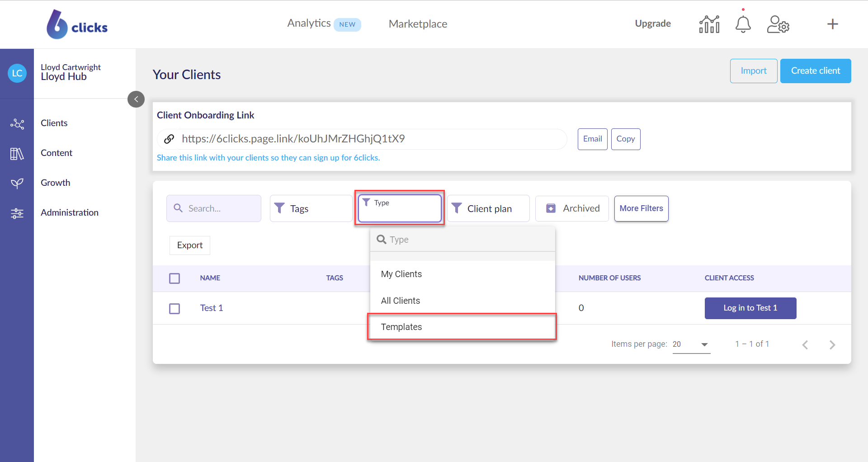
Task: Click Log in to Test 1 button
Action: [x=750, y=308]
